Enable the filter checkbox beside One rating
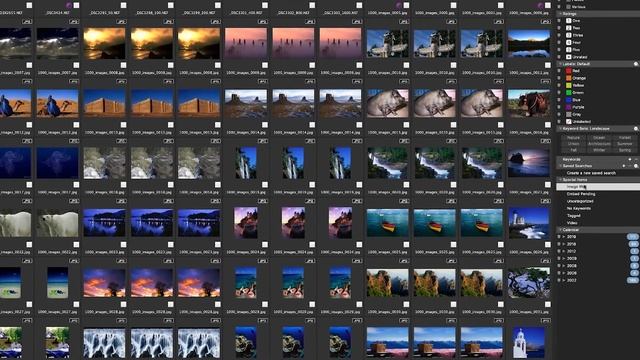The width and height of the screenshot is (640, 360). pyautogui.click(x=559, y=20)
